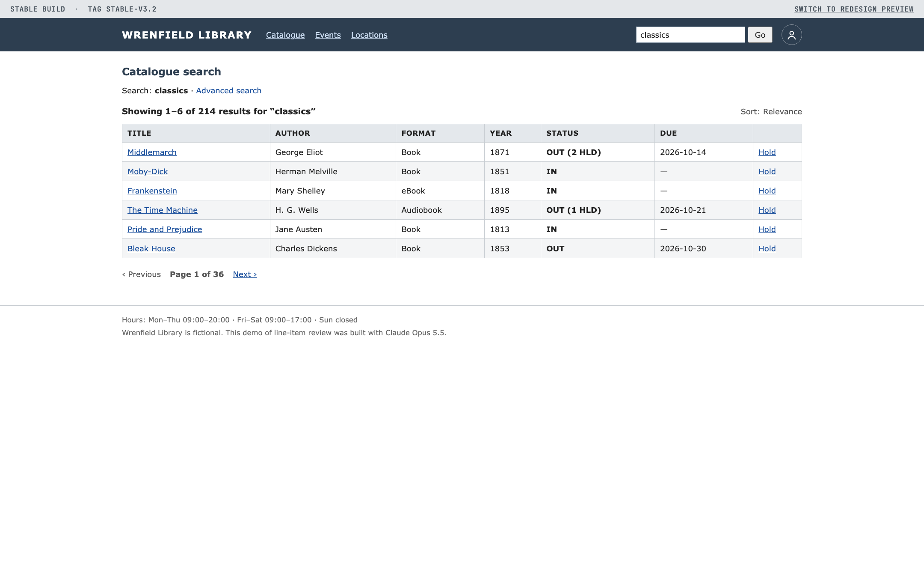Image resolution: width=924 pixels, height=578 pixels.
Task: Open the Sort: Relevance control
Action: (771, 112)
